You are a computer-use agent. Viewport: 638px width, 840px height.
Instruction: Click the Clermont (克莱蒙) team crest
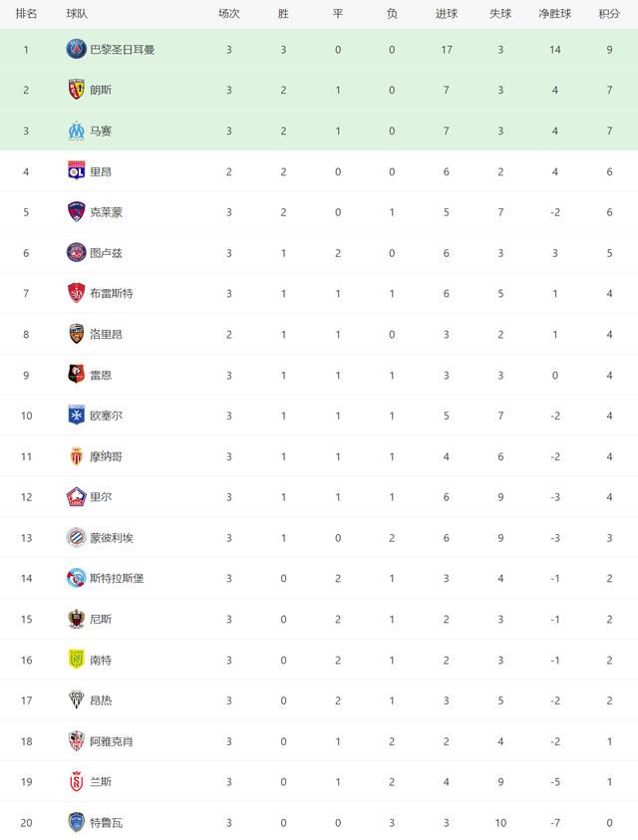(76, 212)
